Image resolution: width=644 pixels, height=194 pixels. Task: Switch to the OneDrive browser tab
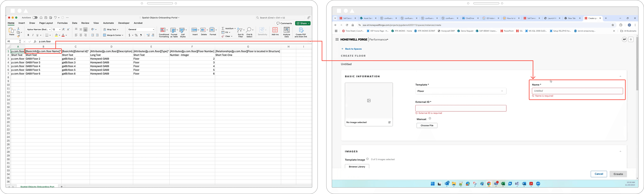[x=470, y=18]
